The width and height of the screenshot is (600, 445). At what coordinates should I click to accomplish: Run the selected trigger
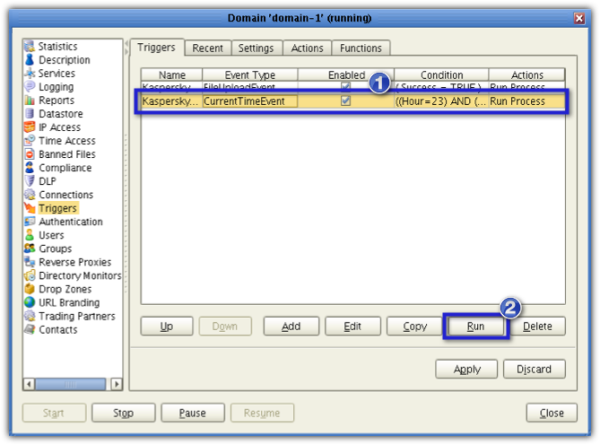(476, 326)
